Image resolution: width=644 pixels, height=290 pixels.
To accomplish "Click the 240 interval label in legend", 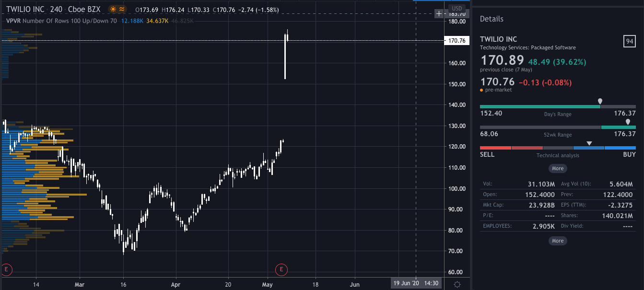I will click(x=56, y=10).
